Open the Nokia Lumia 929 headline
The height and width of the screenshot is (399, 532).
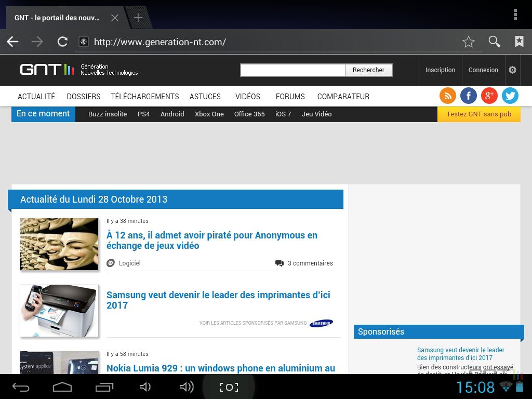(x=220, y=368)
